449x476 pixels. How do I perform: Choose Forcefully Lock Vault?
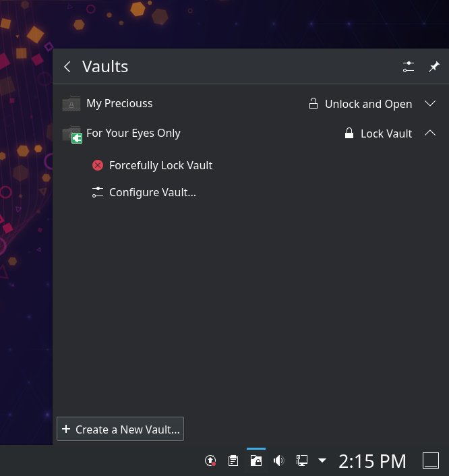pyautogui.click(x=152, y=165)
